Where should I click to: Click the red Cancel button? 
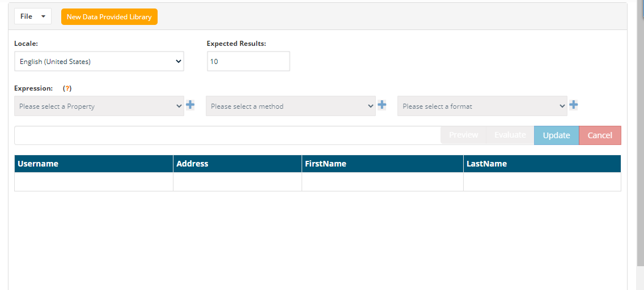click(600, 135)
